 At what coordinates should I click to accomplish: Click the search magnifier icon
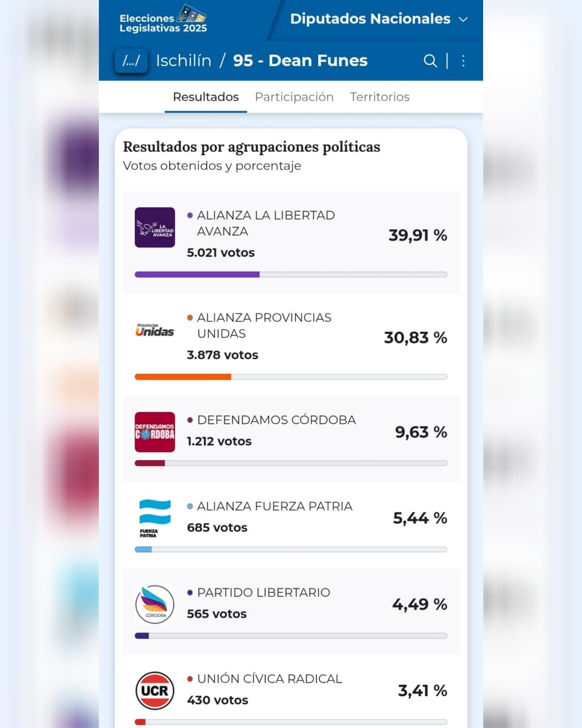430,61
